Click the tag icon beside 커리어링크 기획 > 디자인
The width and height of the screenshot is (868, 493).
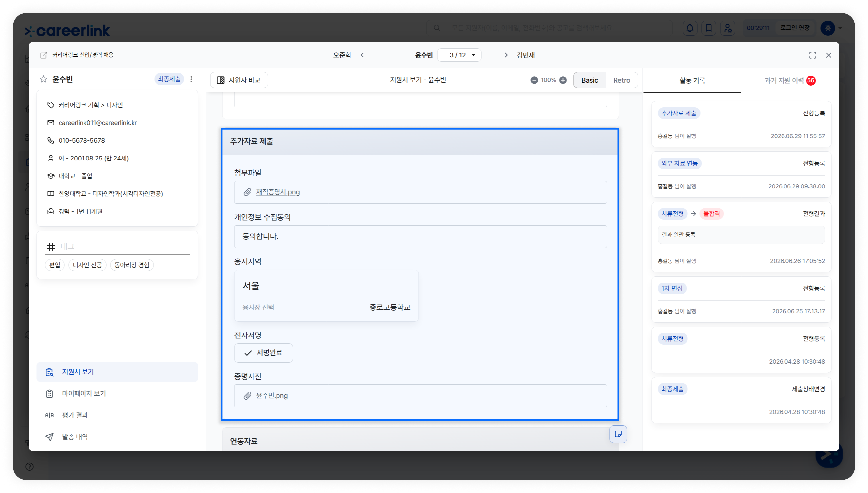click(x=51, y=105)
